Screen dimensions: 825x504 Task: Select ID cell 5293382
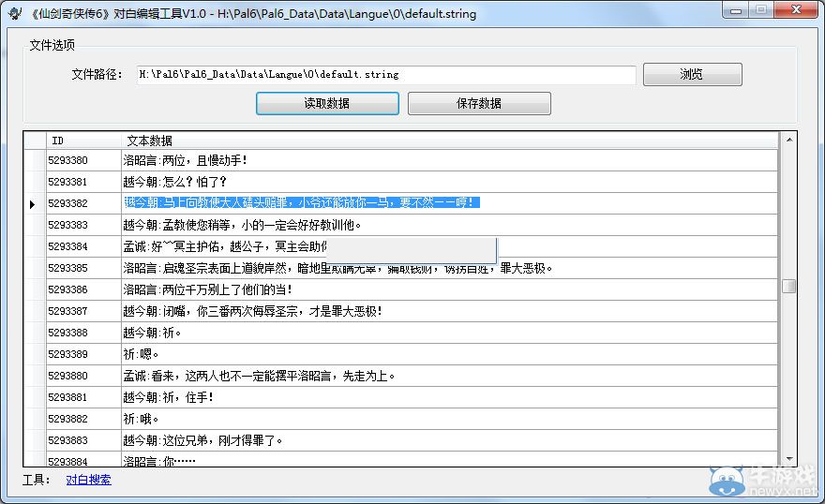coord(83,203)
